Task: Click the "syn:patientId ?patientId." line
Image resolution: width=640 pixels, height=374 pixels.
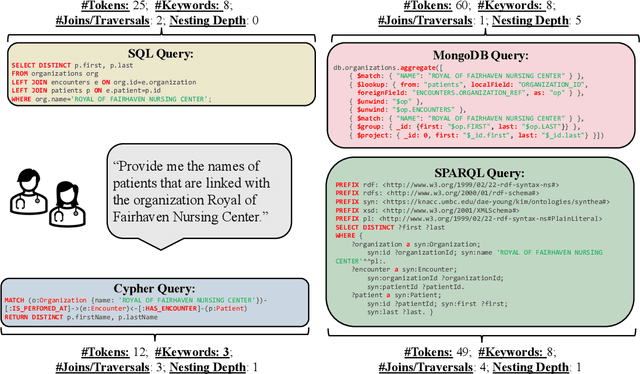Action: (x=416, y=287)
